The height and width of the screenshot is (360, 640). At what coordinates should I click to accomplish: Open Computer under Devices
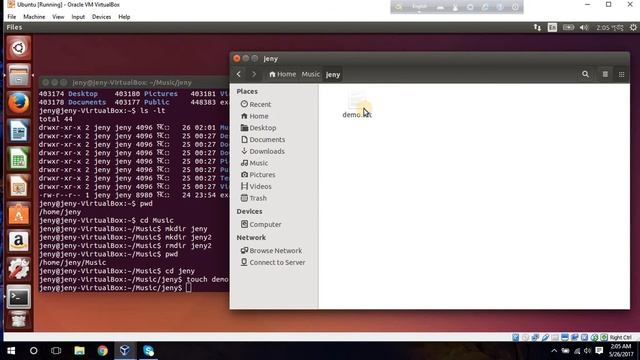click(x=261, y=224)
